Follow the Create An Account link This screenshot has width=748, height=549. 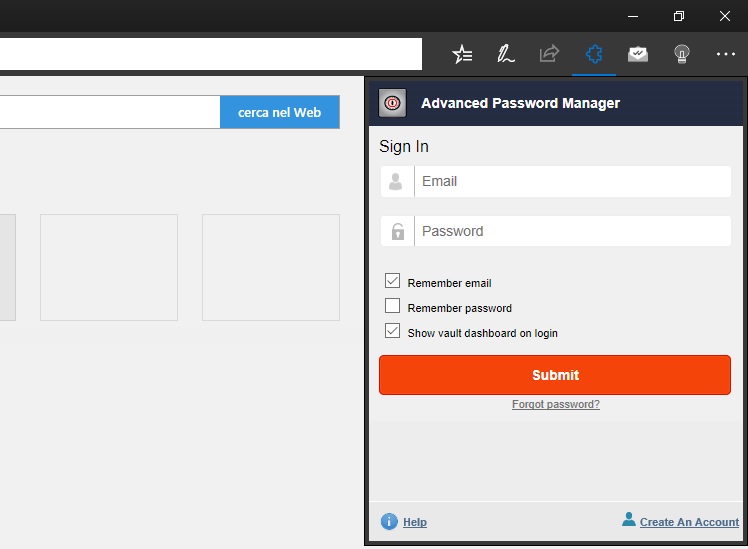point(689,522)
